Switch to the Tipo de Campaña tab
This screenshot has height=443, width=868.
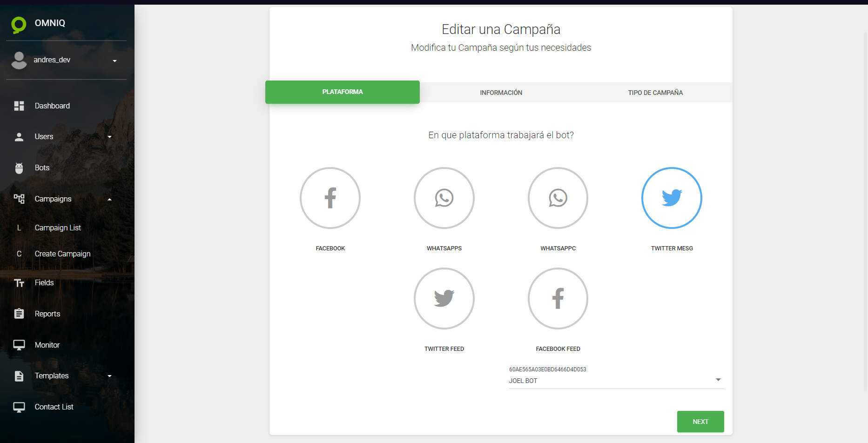pos(655,93)
